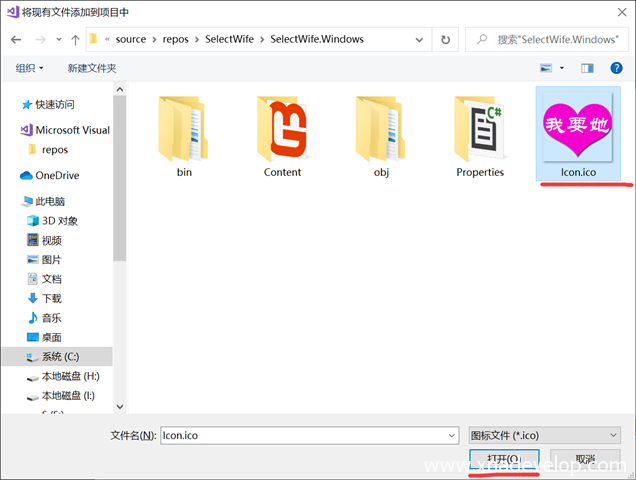Select OneDrive in the navigation pane
Image resolution: width=636 pixels, height=480 pixels.
pyautogui.click(x=56, y=175)
